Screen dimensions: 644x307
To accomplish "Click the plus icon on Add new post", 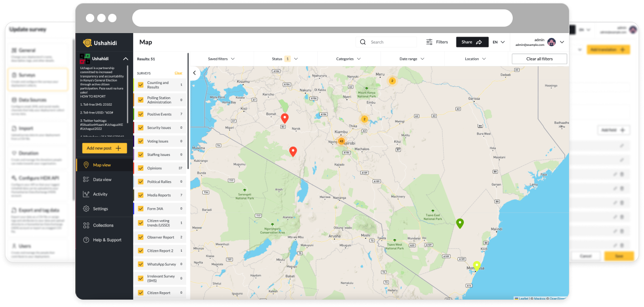I will click(x=118, y=148).
